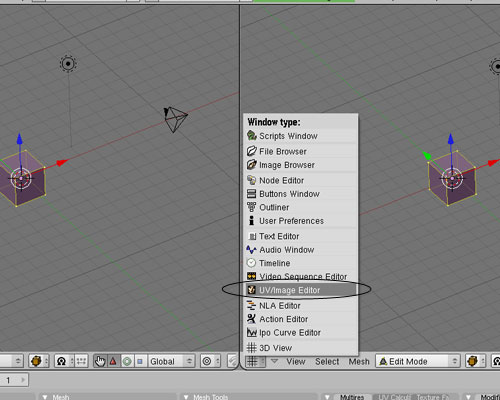500x400 pixels.
Task: Enable scale manipulator square icon
Action: 140,361
